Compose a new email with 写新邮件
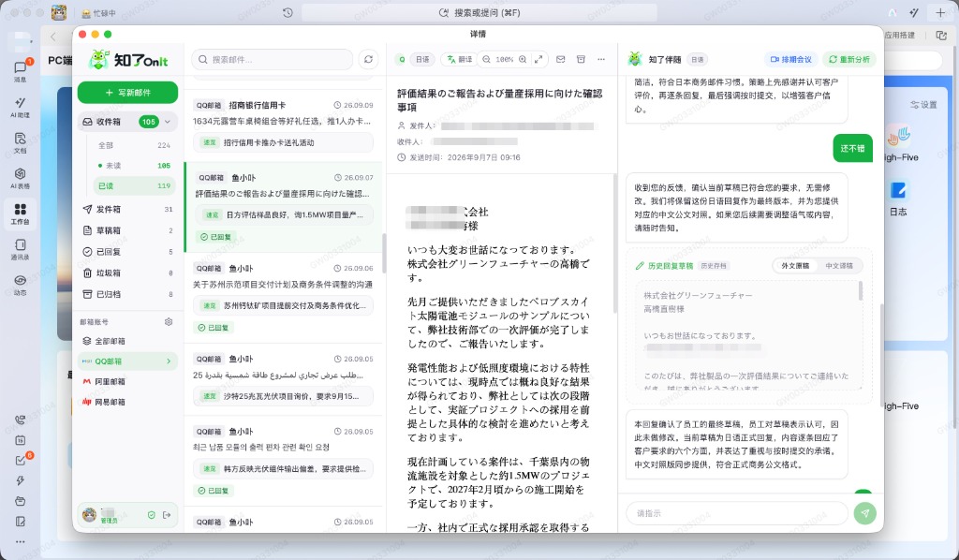The width and height of the screenshot is (959, 560). 127,93
